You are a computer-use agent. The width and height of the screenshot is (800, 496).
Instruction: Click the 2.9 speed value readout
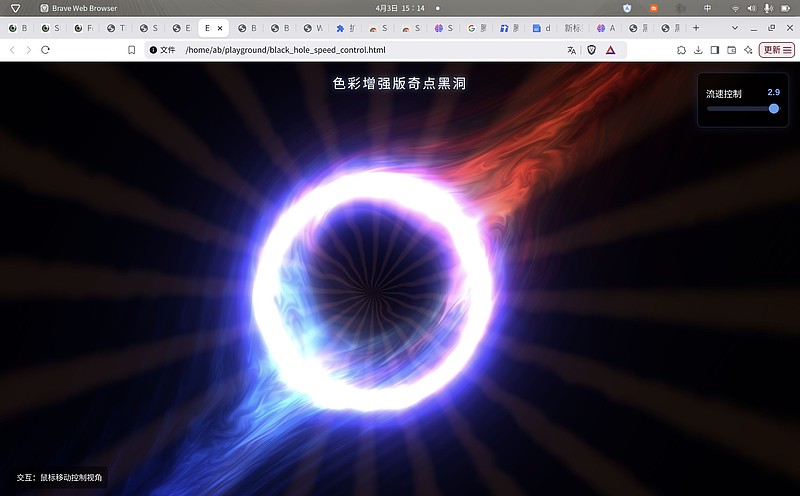point(773,92)
